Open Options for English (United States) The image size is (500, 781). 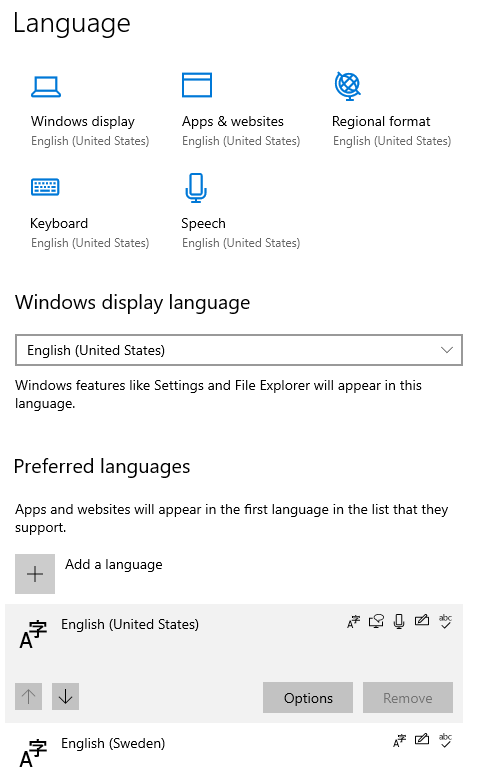[308, 698]
